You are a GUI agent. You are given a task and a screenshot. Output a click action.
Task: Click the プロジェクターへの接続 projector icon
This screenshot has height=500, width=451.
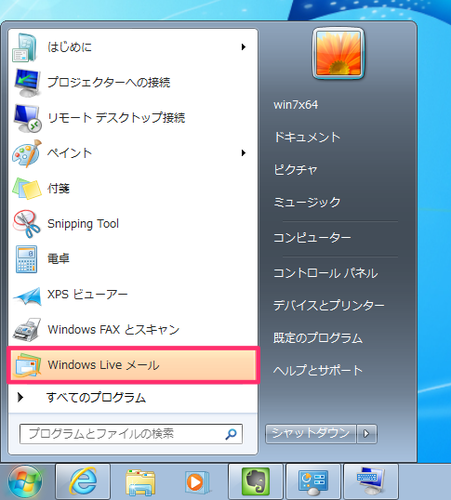27,83
